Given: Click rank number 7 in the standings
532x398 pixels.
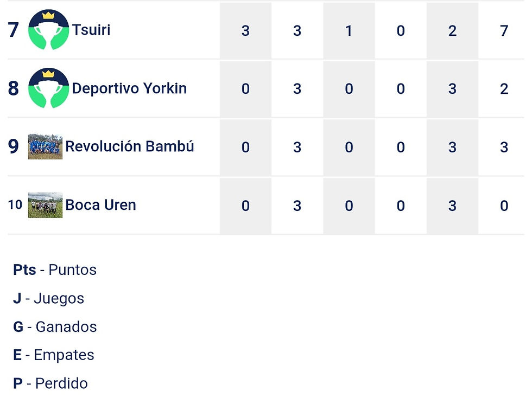Looking at the screenshot, I should click(x=14, y=30).
